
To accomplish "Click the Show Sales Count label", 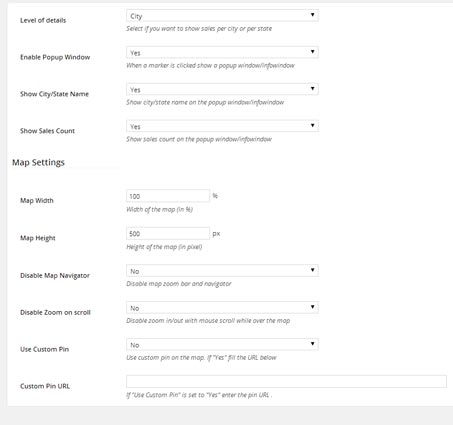I will pyautogui.click(x=47, y=131).
